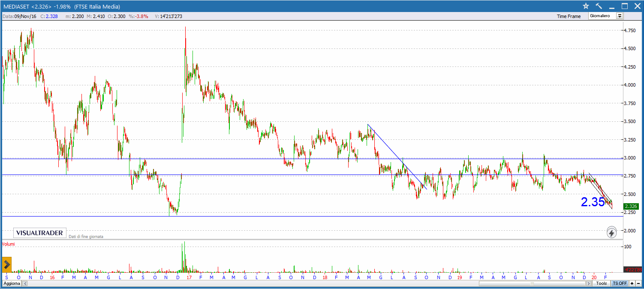Click the 4.000 price axis label

[630, 85]
